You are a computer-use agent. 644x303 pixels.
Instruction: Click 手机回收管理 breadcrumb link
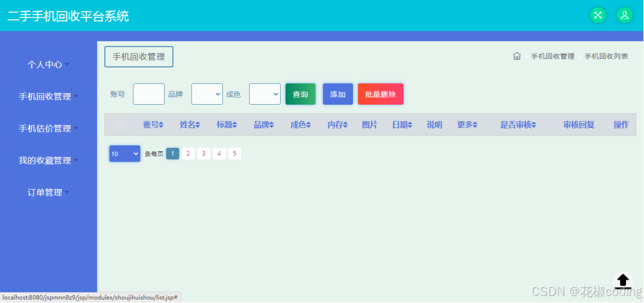(x=553, y=56)
